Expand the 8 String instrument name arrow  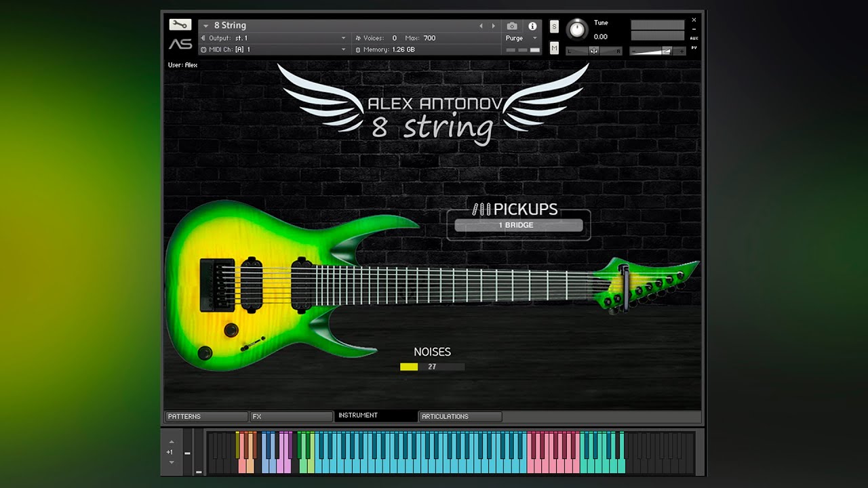(x=205, y=26)
